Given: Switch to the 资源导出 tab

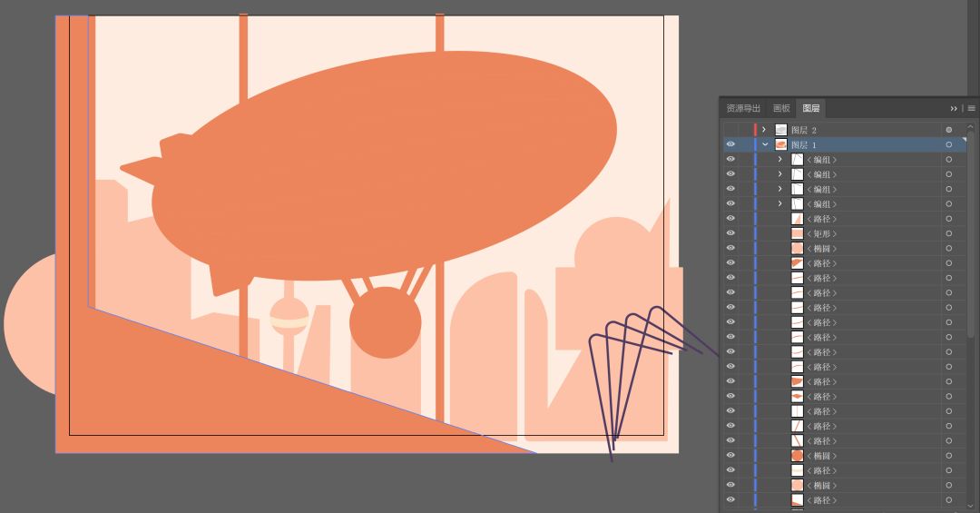Looking at the screenshot, I should pyautogui.click(x=743, y=108).
